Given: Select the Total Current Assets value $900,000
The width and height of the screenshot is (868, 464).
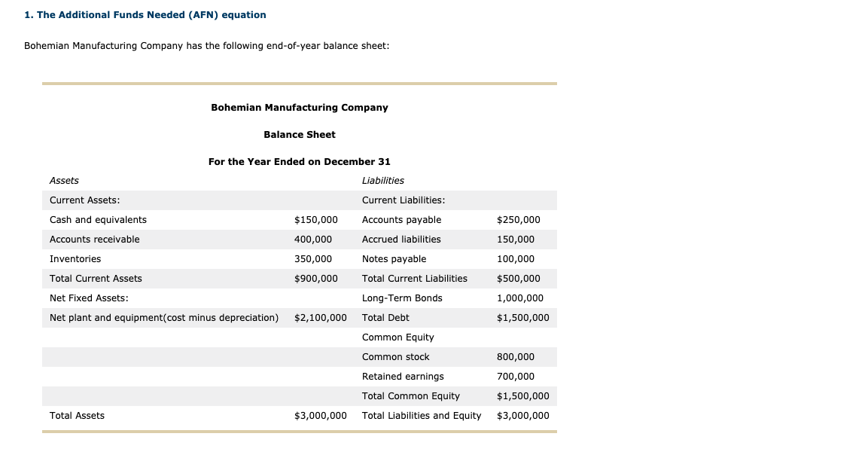Looking at the screenshot, I should click(315, 279).
